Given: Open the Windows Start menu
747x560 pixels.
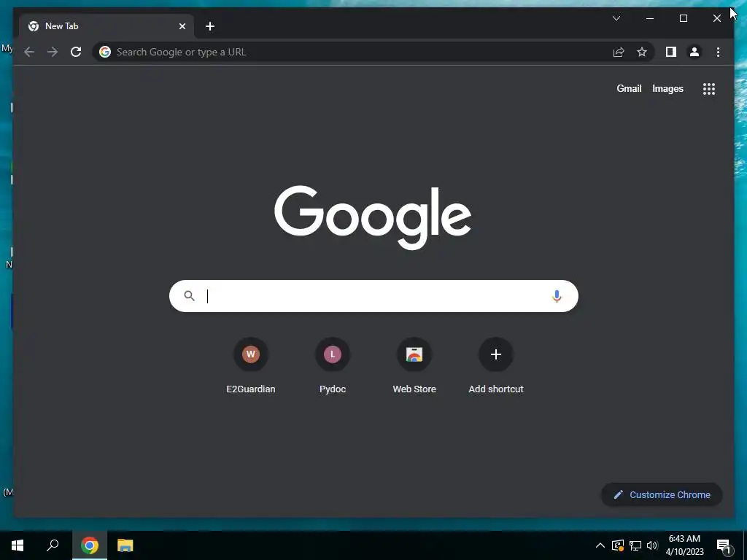Looking at the screenshot, I should click(18, 545).
